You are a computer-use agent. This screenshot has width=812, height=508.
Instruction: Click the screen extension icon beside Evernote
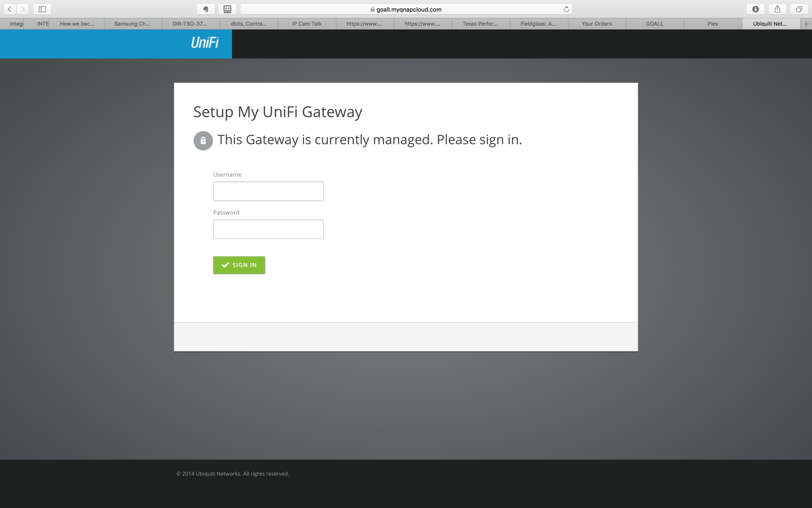coord(227,9)
